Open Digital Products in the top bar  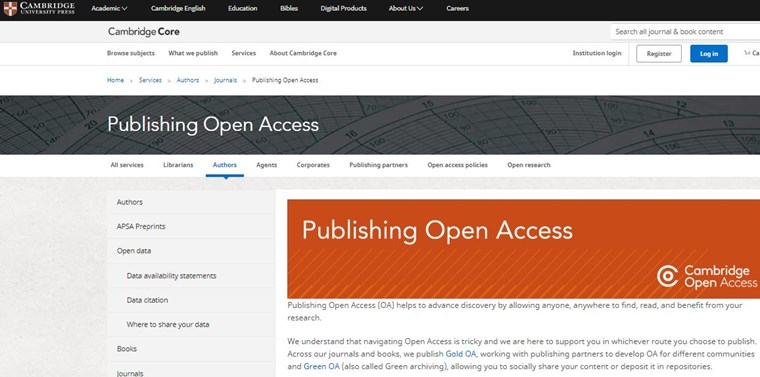343,8
